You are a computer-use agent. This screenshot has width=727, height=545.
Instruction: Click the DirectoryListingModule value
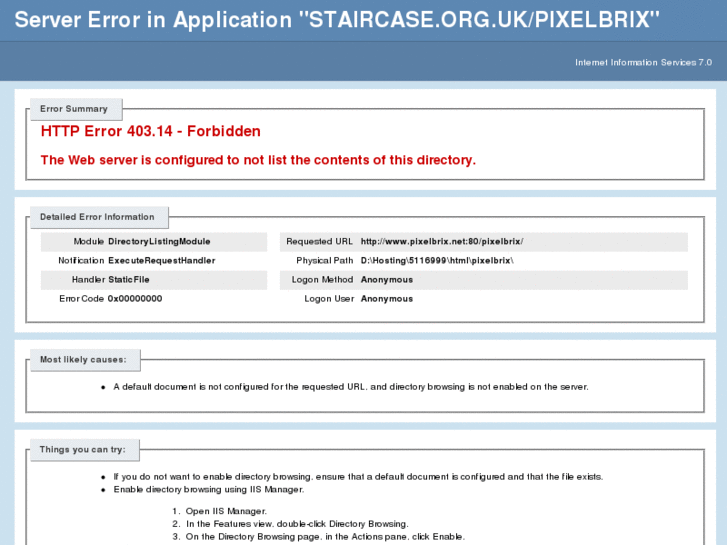pyautogui.click(x=159, y=242)
